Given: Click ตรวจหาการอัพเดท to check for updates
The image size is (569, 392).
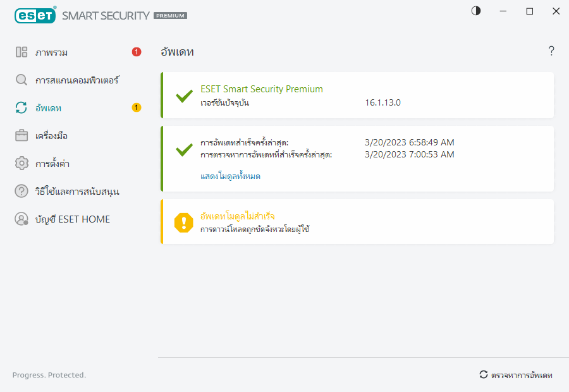Looking at the screenshot, I should [518, 374].
